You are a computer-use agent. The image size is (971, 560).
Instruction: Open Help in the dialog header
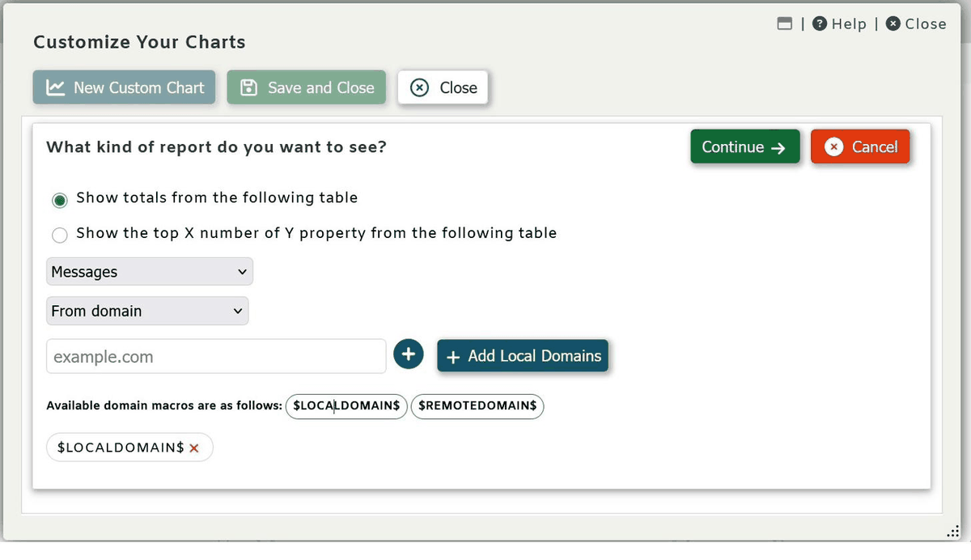click(x=839, y=23)
